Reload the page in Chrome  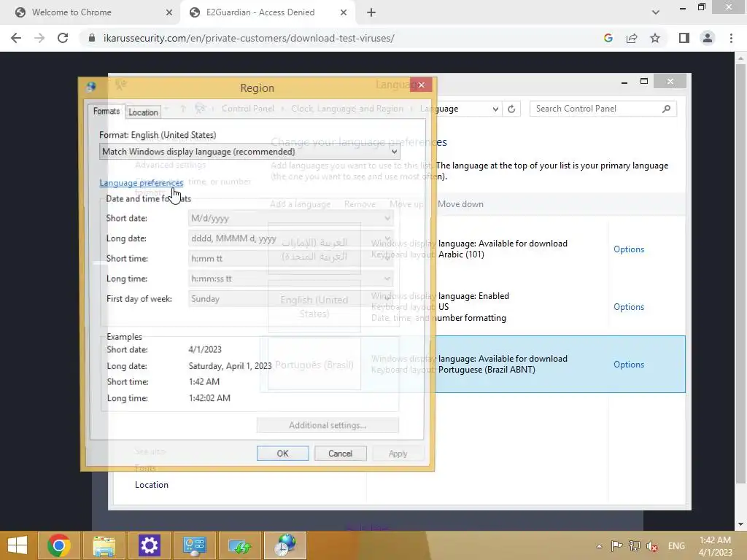pyautogui.click(x=63, y=38)
